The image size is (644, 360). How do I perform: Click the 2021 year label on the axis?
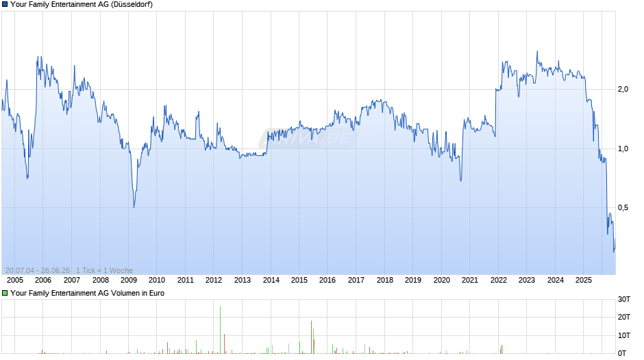coord(470,280)
